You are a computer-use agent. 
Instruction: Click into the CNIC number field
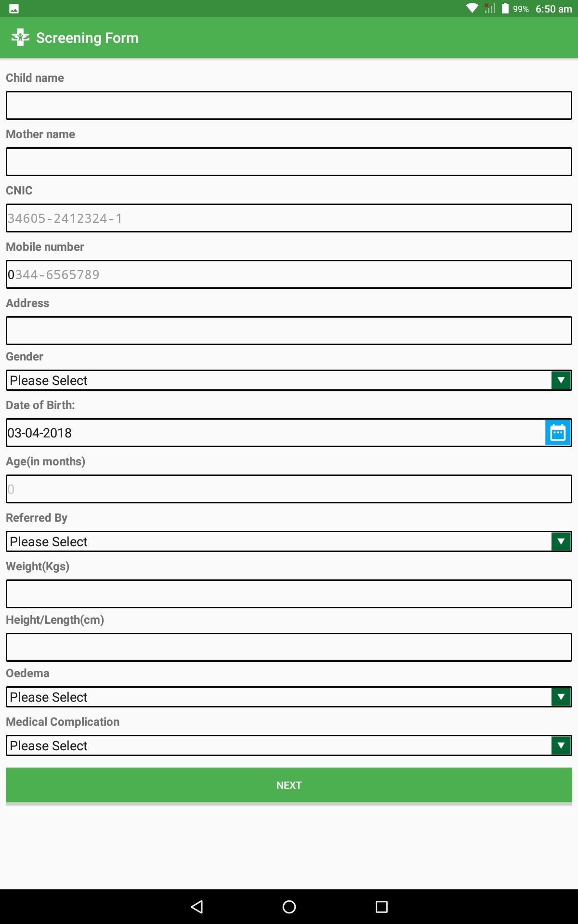pos(289,218)
